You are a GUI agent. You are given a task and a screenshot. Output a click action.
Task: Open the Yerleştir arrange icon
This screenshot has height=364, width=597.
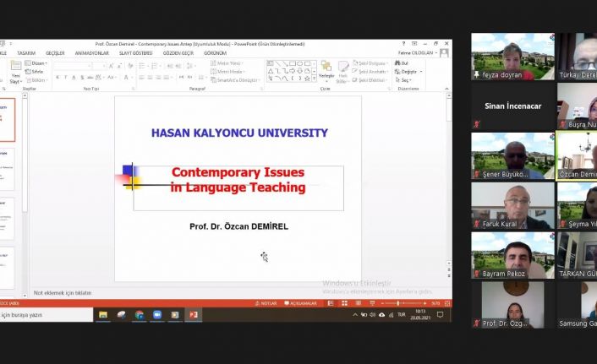(326, 70)
